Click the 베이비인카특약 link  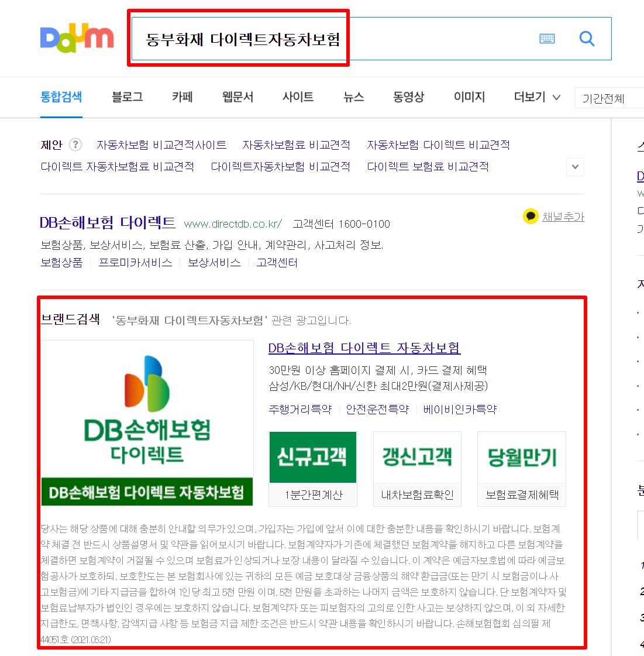click(x=460, y=409)
